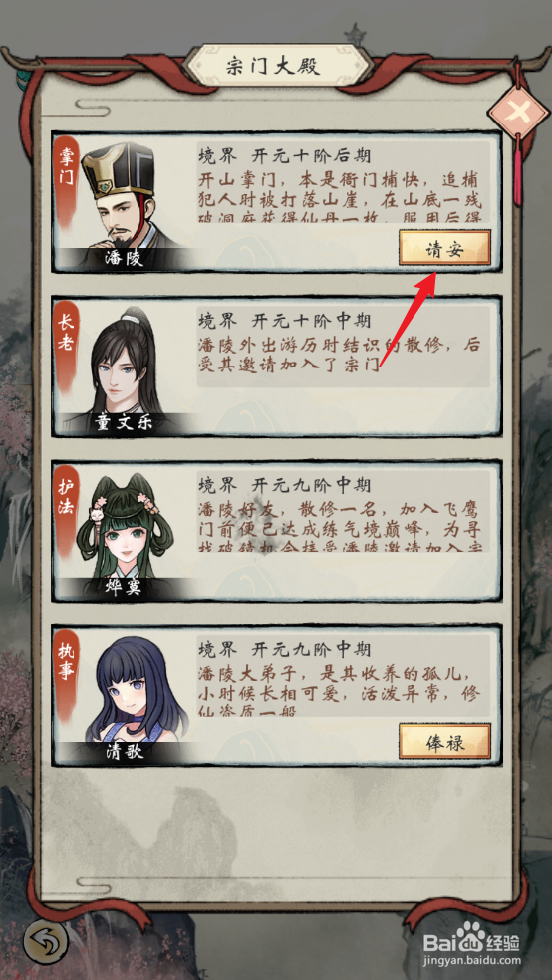Viewport: 552px width, 980px height.
Task: Tap the 掌门 rank tag
Action: tap(65, 167)
